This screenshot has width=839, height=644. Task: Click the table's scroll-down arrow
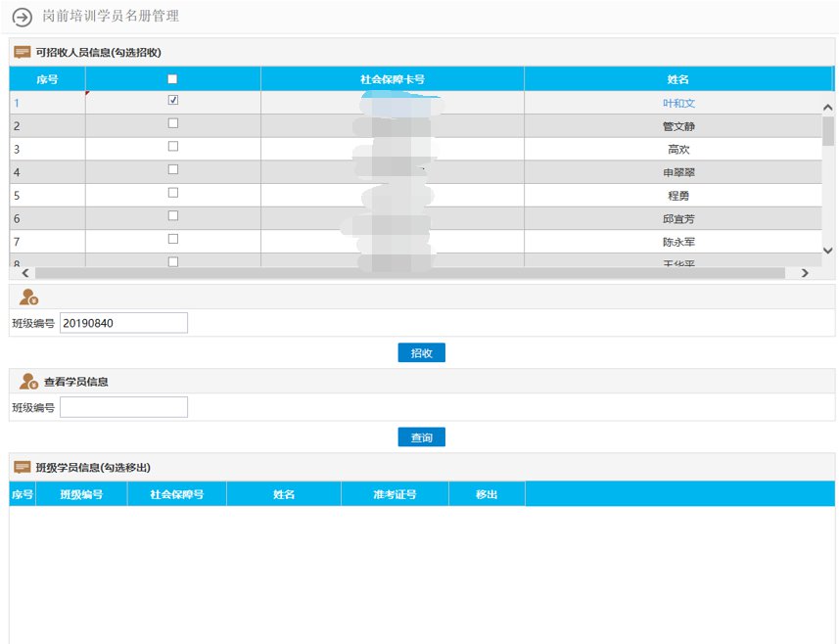pyautogui.click(x=828, y=250)
